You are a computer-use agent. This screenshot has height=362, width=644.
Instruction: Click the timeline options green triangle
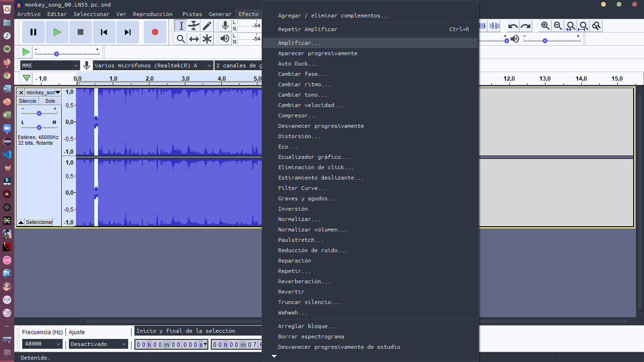click(27, 78)
